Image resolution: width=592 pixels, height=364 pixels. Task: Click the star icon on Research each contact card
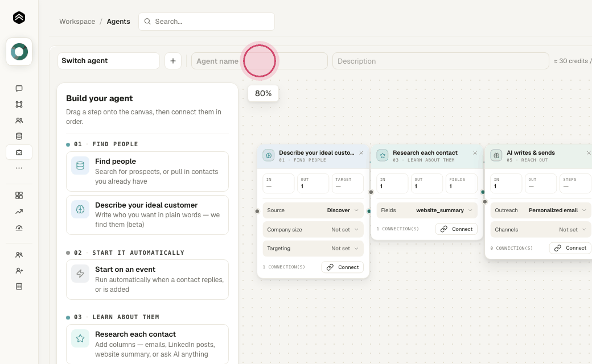(x=80, y=338)
